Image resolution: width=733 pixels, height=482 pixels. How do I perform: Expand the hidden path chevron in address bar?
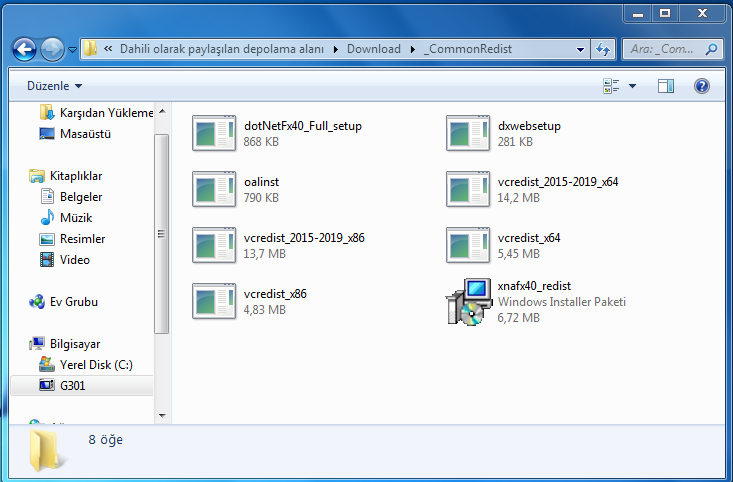coord(108,49)
